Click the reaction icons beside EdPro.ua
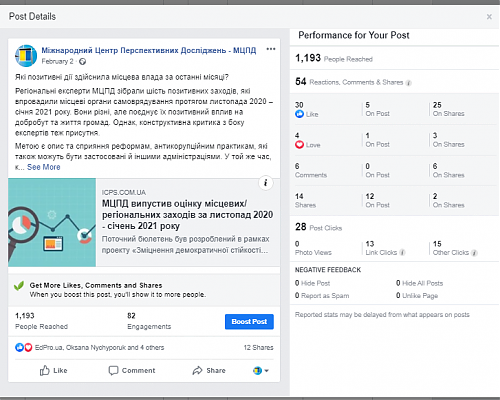Screen dimensions: 500x400 (x=24, y=347)
